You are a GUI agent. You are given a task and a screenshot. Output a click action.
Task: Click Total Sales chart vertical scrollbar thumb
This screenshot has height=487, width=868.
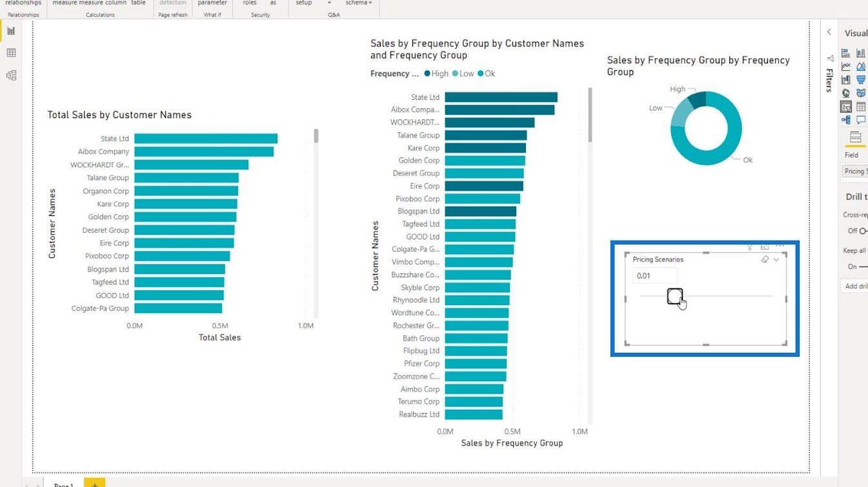(x=316, y=135)
